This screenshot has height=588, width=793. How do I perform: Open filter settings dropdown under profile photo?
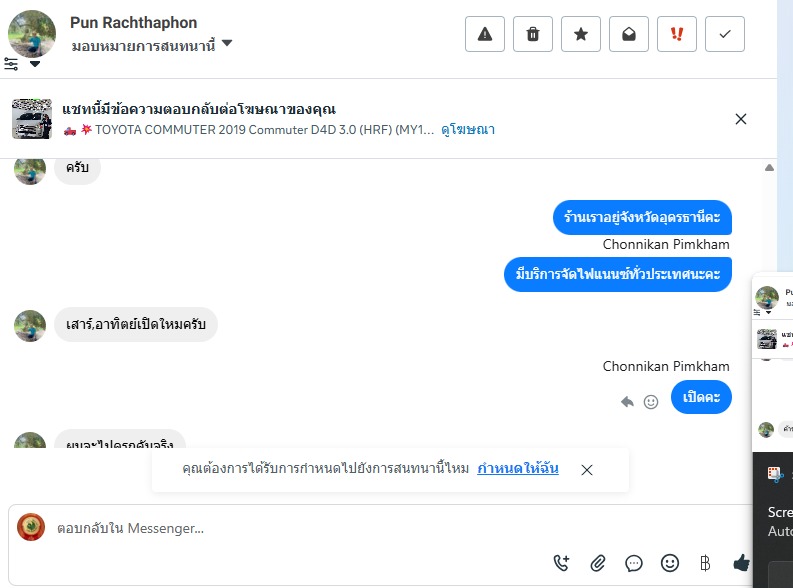tap(22, 64)
